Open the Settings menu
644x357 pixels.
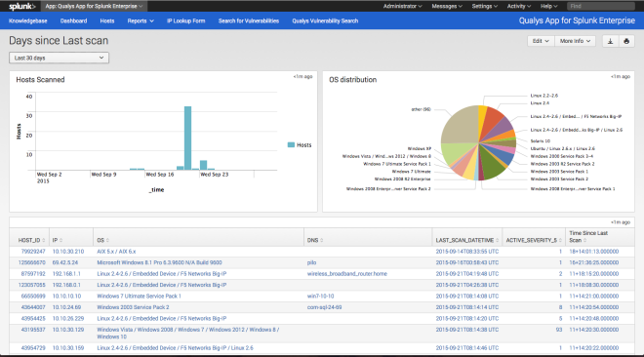coord(485,6)
